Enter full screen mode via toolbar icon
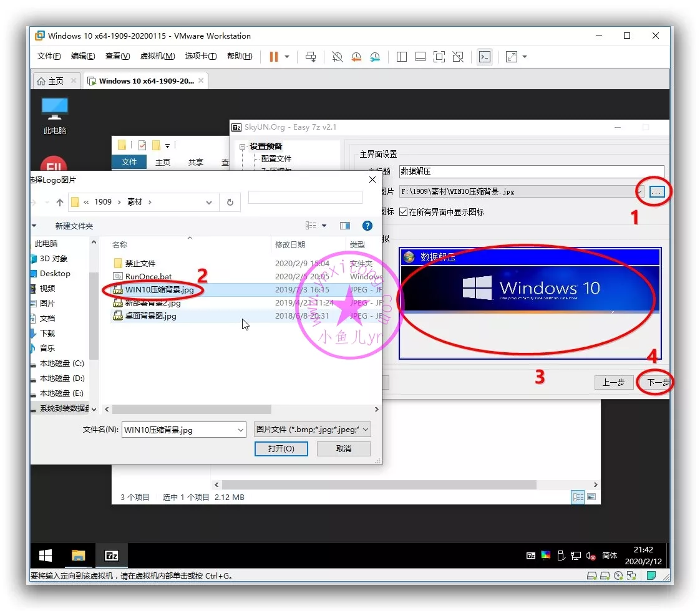The height and width of the screenshot is (611, 700). click(x=439, y=57)
